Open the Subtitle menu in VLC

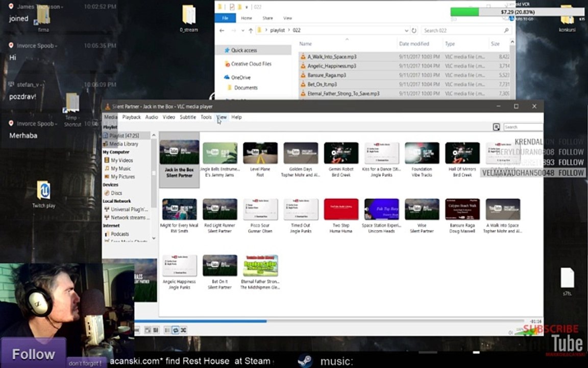pyautogui.click(x=188, y=117)
